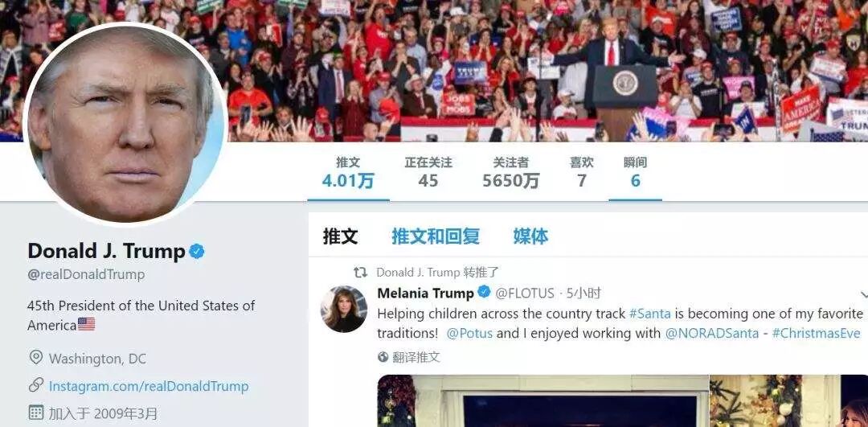This screenshot has width=868, height=427.
Task: Click the large circular profile photo
Action: [x=125, y=125]
